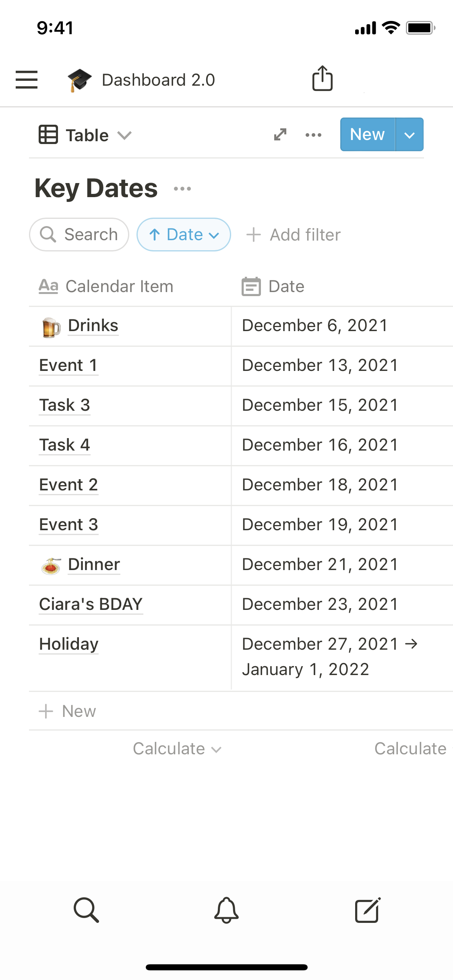Screen dimensions: 453x980
Task: Open the hamburger sidebar menu
Action: point(27,79)
